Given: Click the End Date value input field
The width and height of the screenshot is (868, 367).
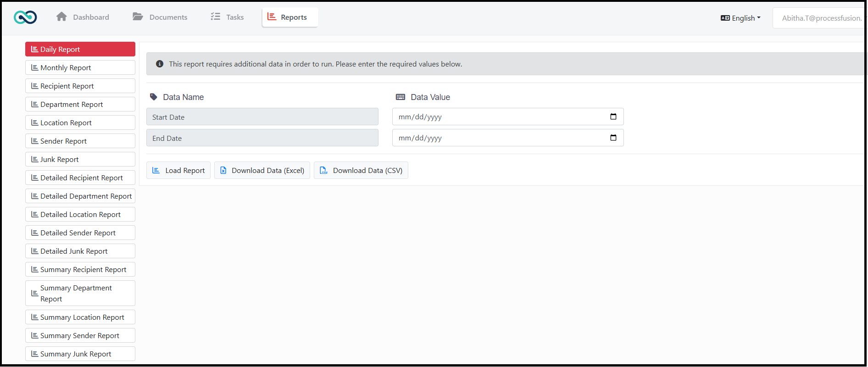Looking at the screenshot, I should point(508,138).
